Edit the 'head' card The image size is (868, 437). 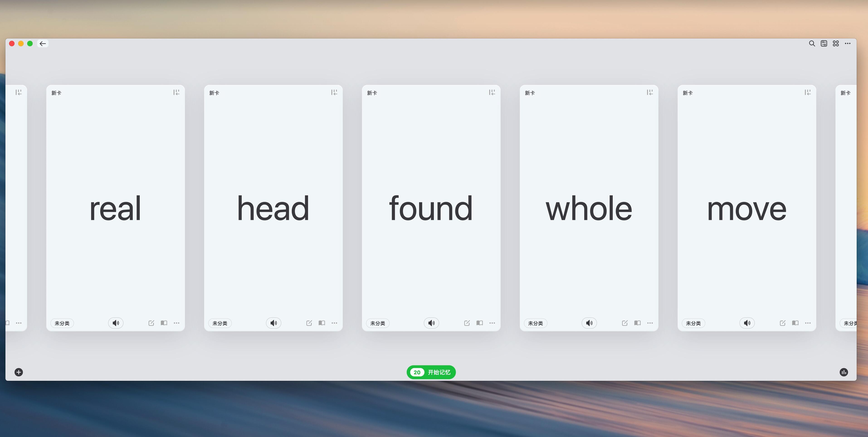309,323
